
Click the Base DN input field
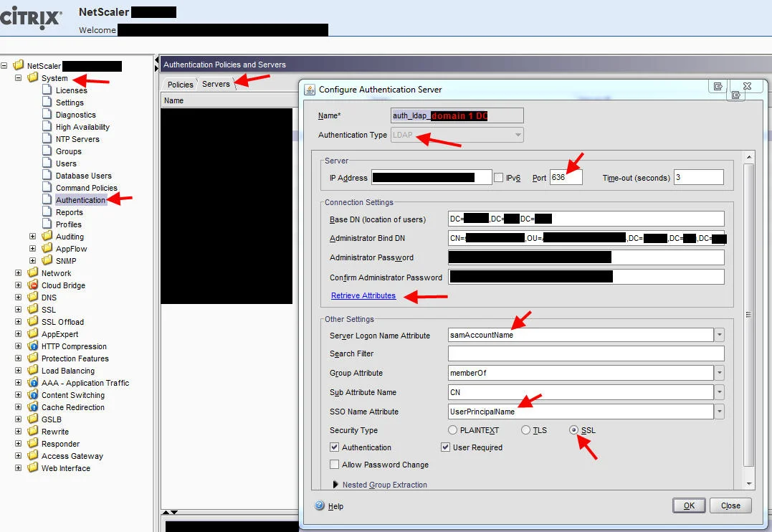point(586,219)
